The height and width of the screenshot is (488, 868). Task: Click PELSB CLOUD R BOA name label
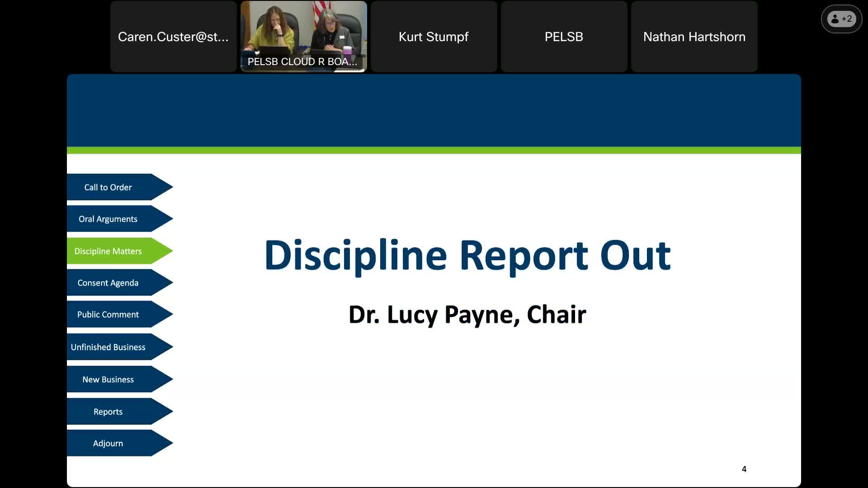click(x=302, y=62)
